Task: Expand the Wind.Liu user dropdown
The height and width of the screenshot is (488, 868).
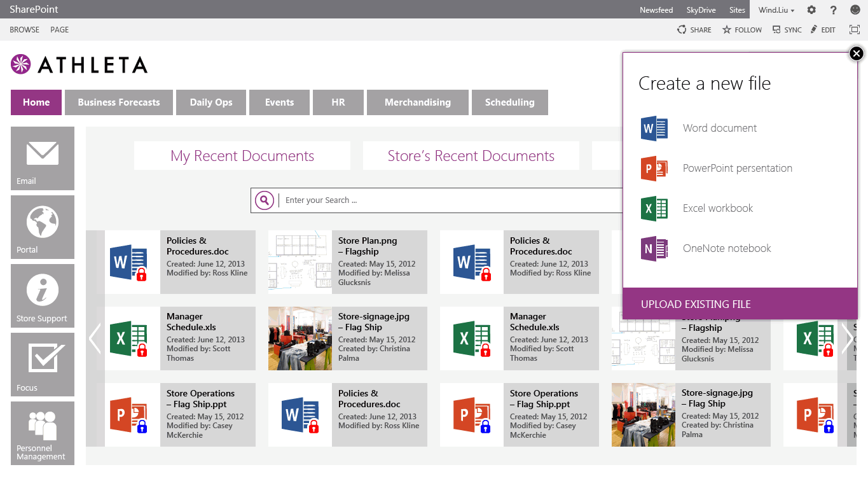Action: [776, 10]
